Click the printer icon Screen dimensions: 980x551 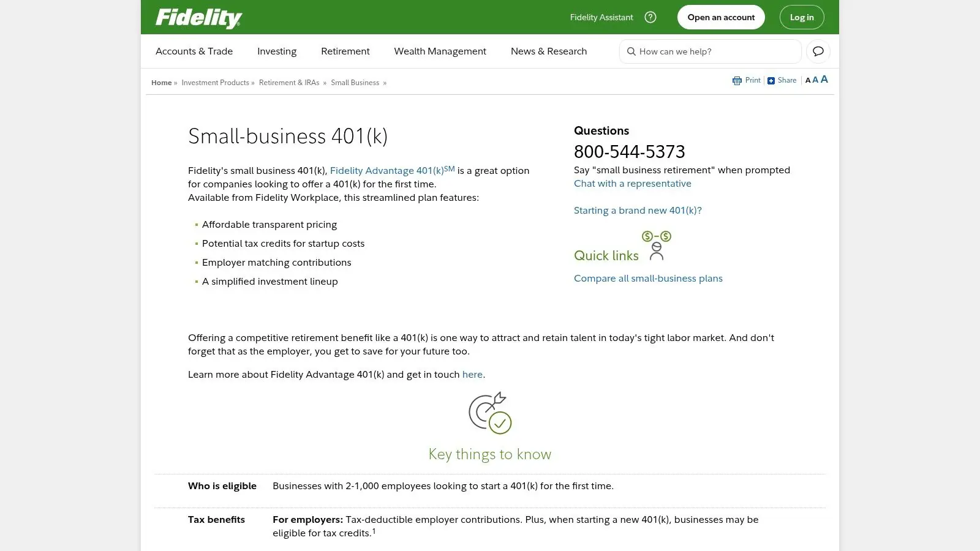tap(737, 81)
